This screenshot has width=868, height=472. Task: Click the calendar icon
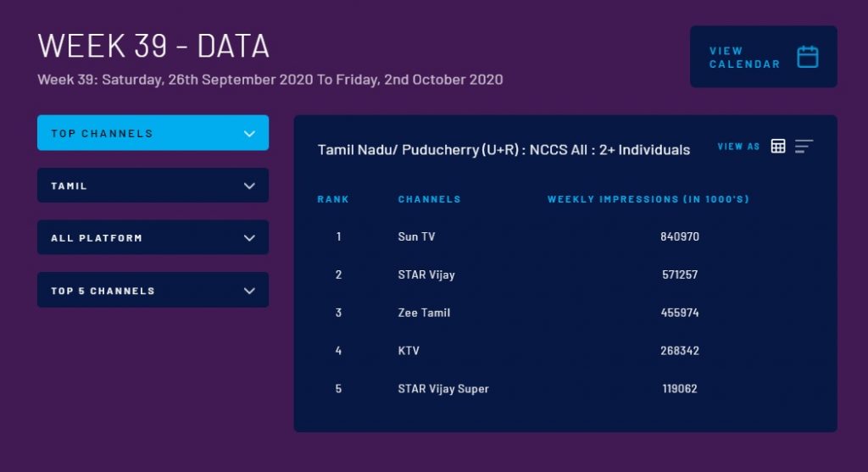pos(808,57)
